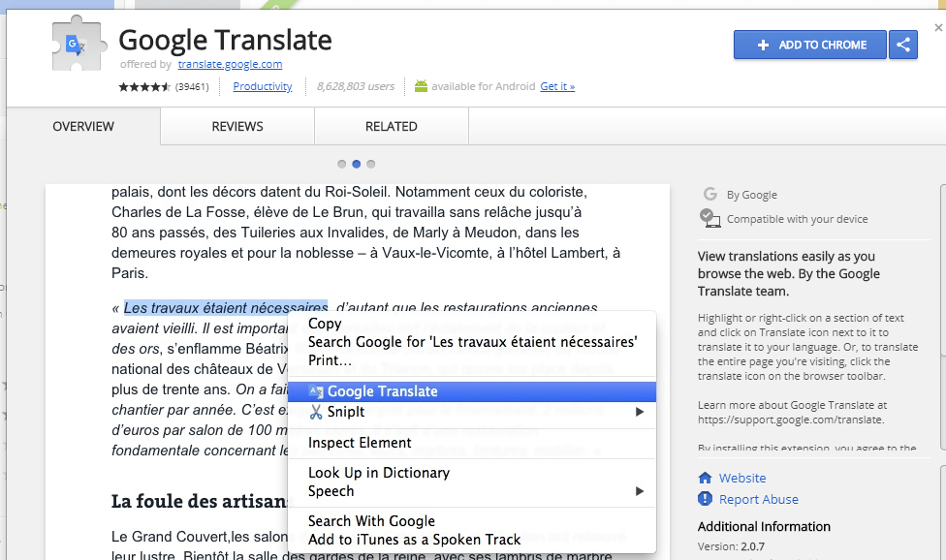Select the second screenshot carousel dot
946x560 pixels.
356,164
